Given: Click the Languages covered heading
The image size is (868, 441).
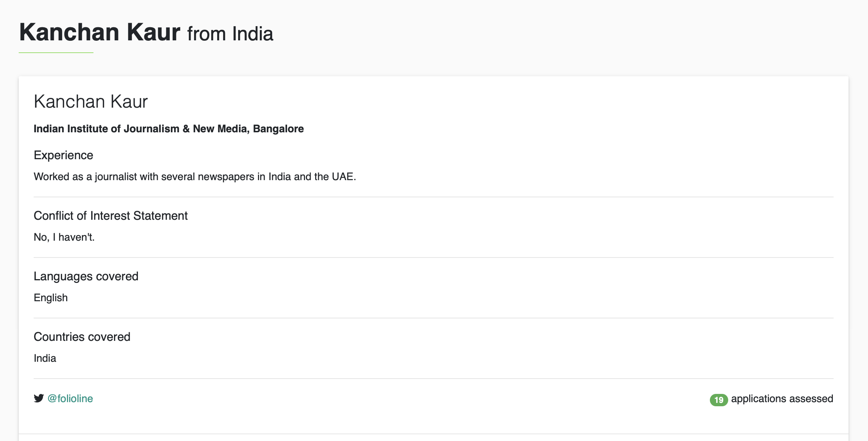Looking at the screenshot, I should tap(86, 276).
